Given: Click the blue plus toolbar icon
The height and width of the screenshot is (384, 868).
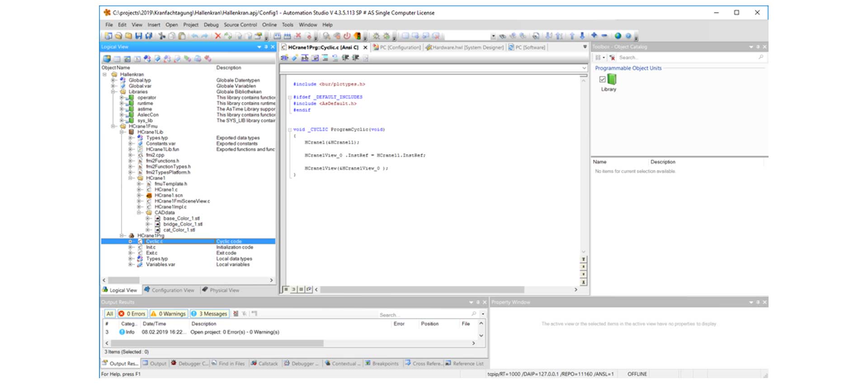Looking at the screenshot, I should (x=594, y=35).
